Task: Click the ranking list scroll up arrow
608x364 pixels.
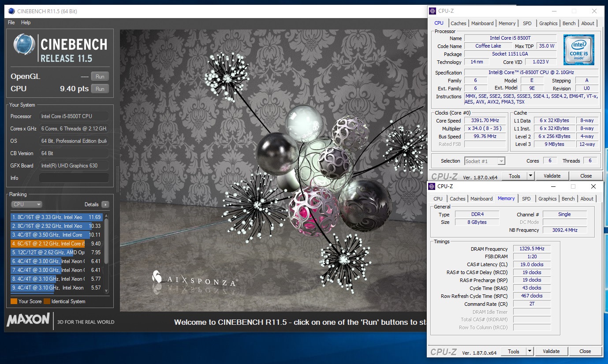Action: [106, 215]
